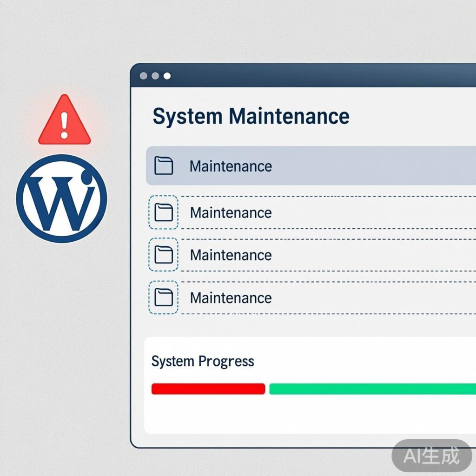
Task: Open the third Maintenance entry label
Action: [x=231, y=255]
